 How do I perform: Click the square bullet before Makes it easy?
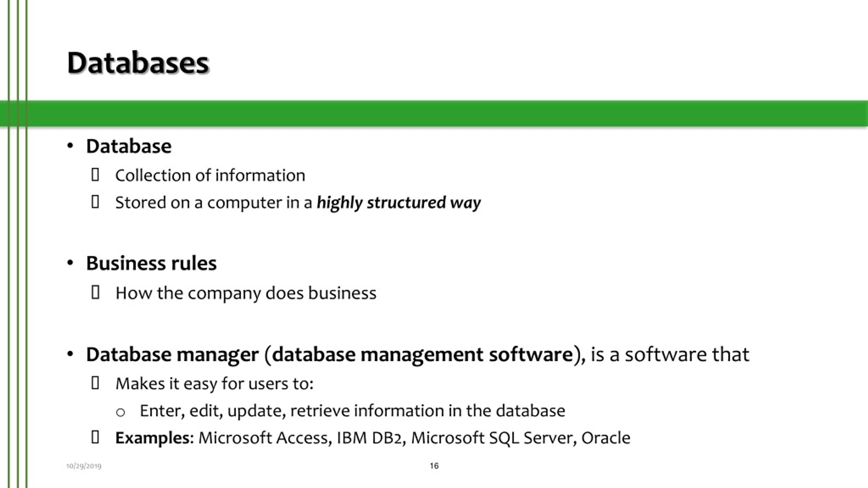95,383
